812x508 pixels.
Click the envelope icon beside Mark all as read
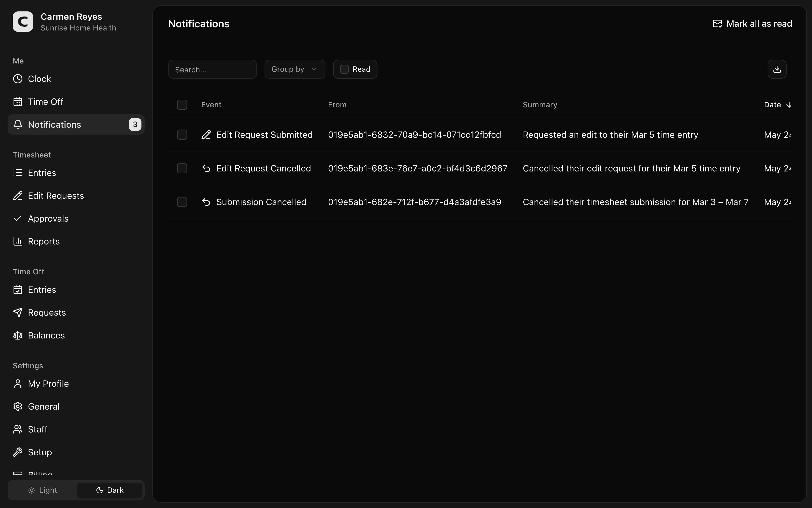coord(717,23)
